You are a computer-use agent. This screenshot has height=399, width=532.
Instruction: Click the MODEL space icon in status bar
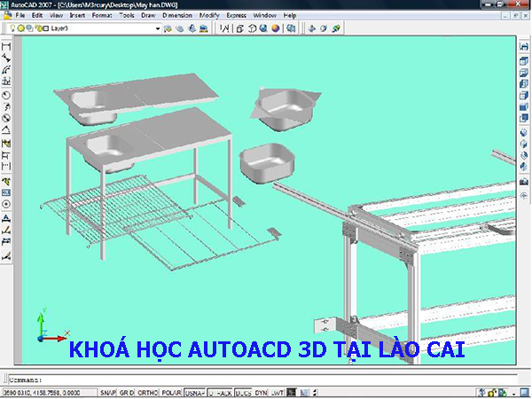point(292,393)
